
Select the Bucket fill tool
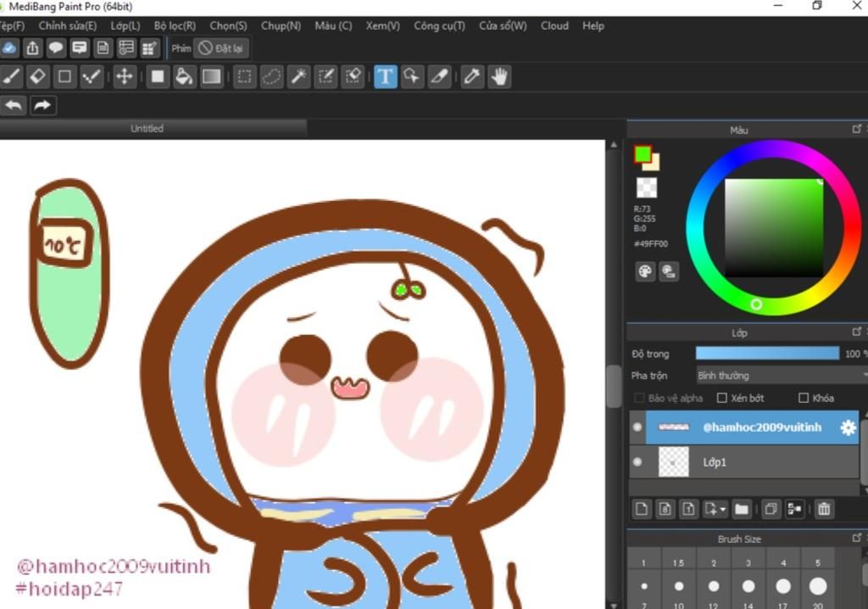tap(184, 76)
